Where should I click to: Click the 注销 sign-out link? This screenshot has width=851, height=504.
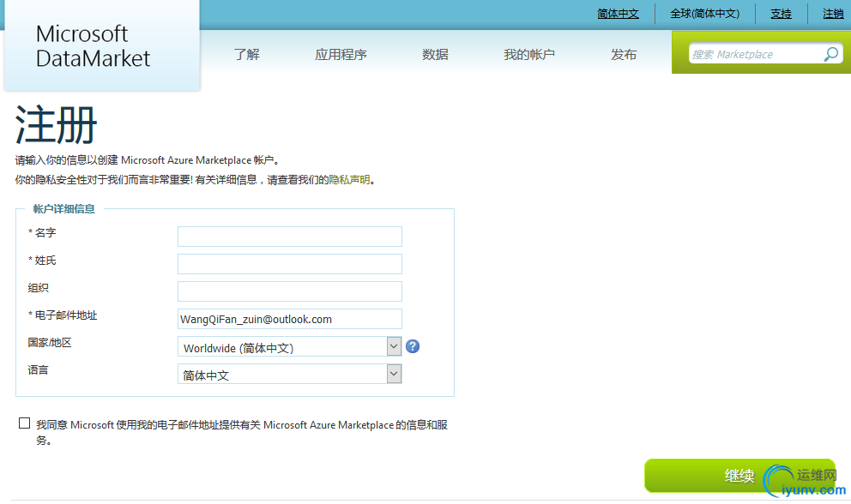(x=833, y=14)
